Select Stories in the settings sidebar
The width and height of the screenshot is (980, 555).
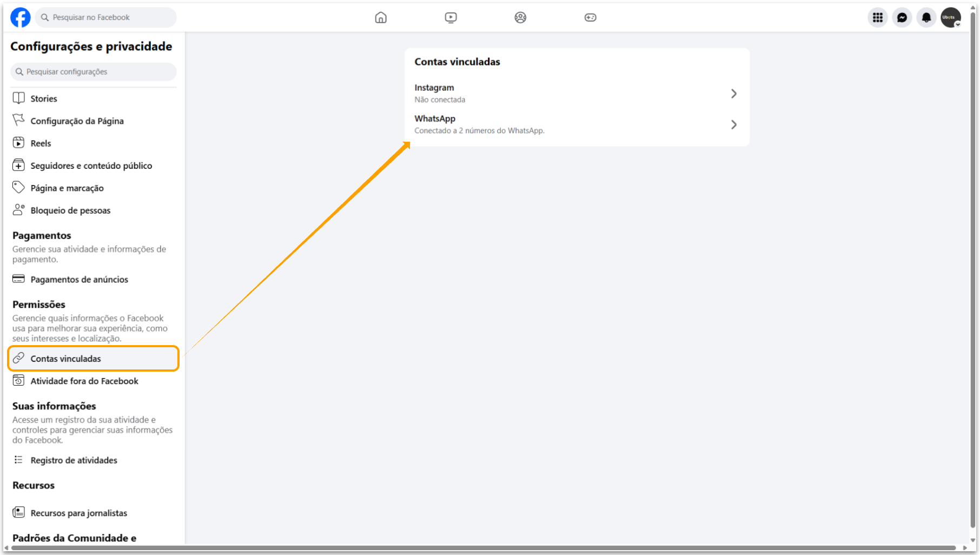coord(94,98)
